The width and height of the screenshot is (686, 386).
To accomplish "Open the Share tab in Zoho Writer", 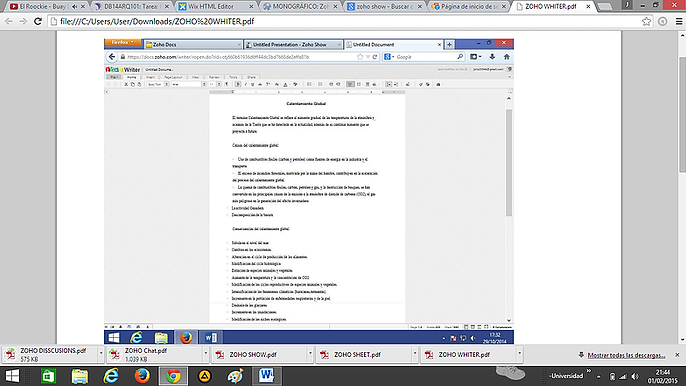I will pyautogui.click(x=251, y=77).
